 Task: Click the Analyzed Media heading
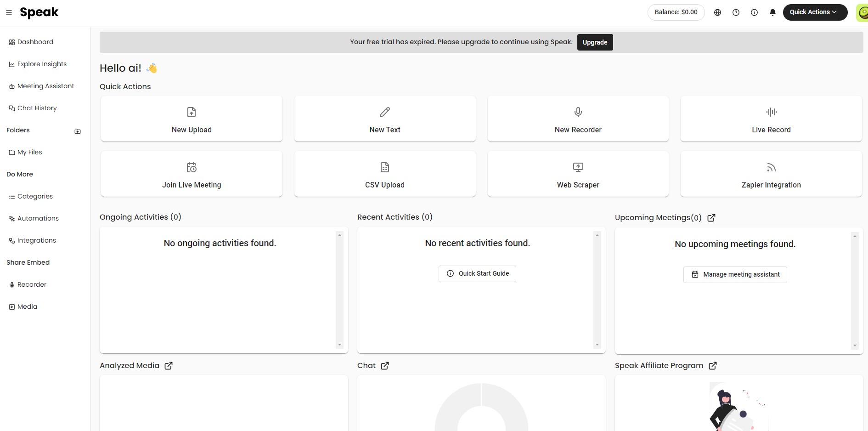pos(130,366)
